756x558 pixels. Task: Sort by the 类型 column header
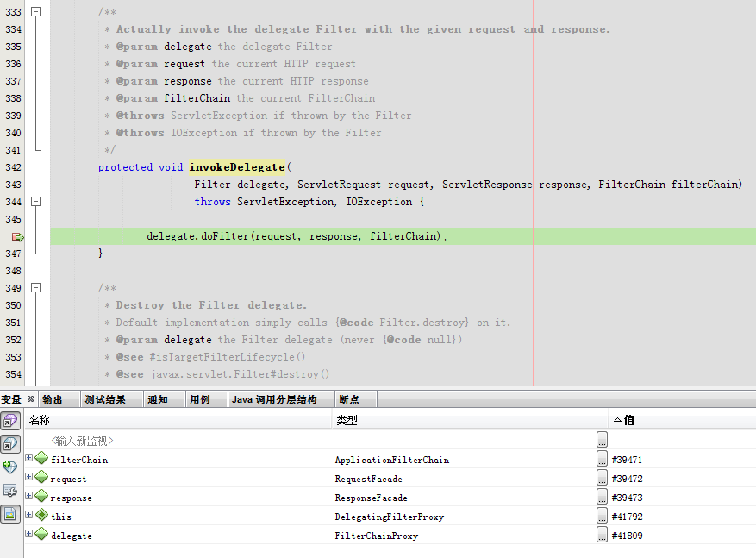pos(471,420)
